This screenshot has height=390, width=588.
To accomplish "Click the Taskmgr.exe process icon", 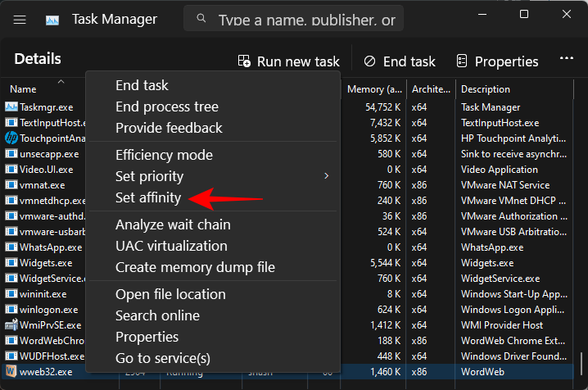I will pos(11,107).
